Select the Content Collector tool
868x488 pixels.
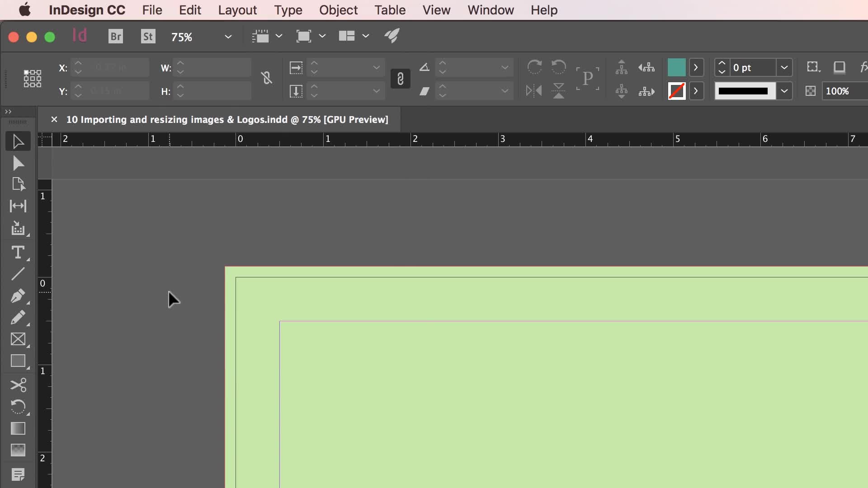tap(18, 229)
